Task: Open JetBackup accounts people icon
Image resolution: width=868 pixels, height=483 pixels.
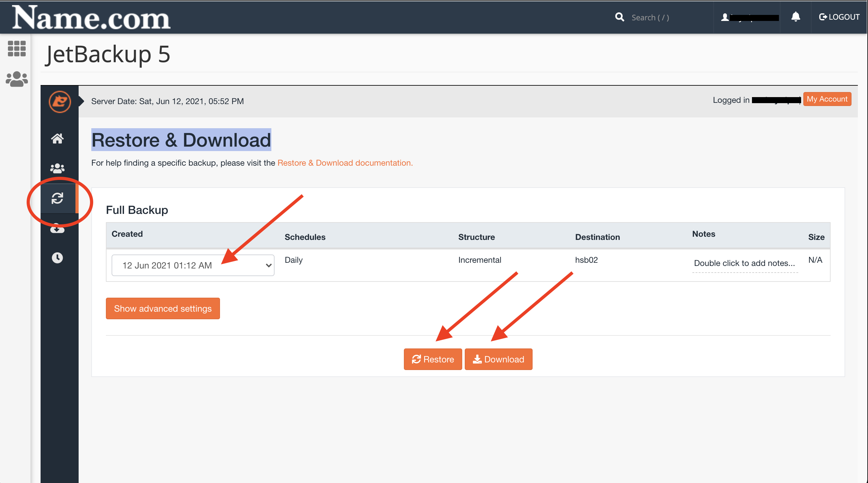Action: coord(57,168)
